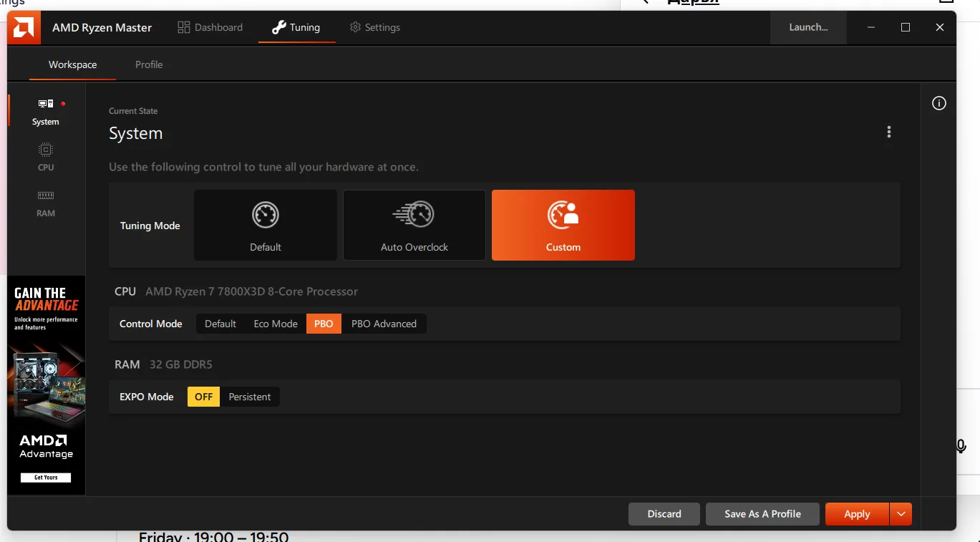Open the Dashboard tab
The width and height of the screenshot is (980, 542).
coord(210,27)
